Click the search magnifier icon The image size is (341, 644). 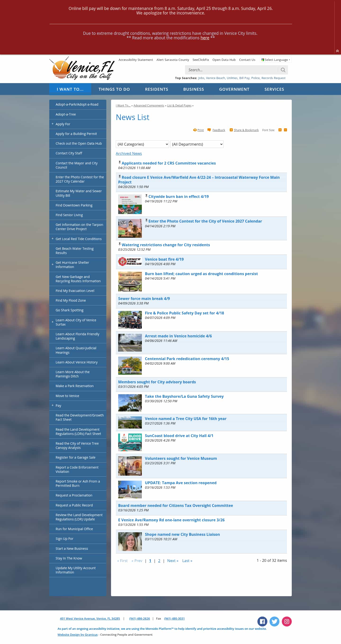pyautogui.click(x=283, y=70)
